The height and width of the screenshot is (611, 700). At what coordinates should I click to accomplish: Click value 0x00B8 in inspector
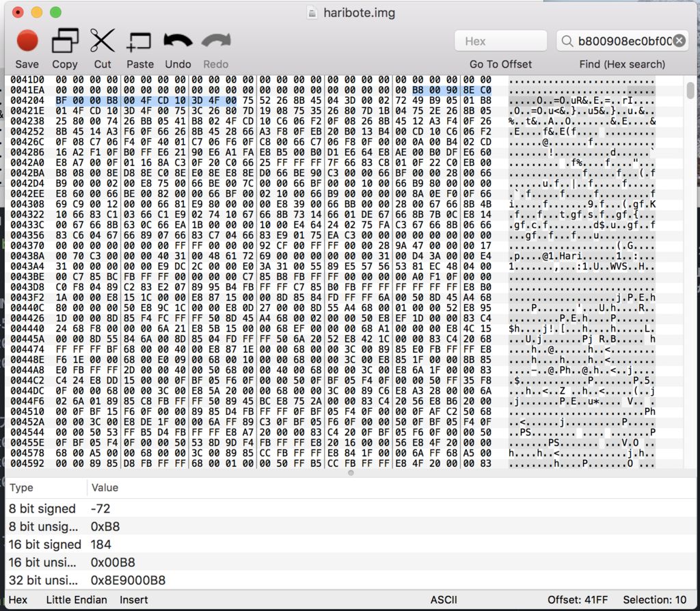point(113,562)
